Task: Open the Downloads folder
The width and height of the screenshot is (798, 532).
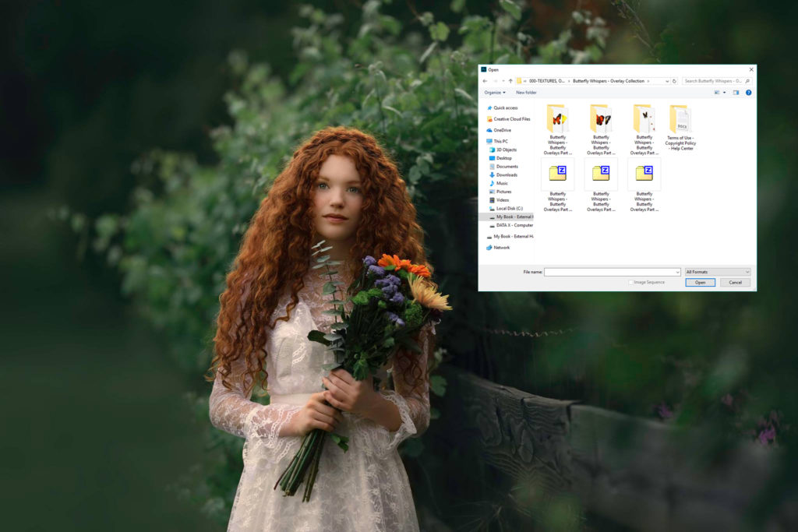Action: [503, 175]
